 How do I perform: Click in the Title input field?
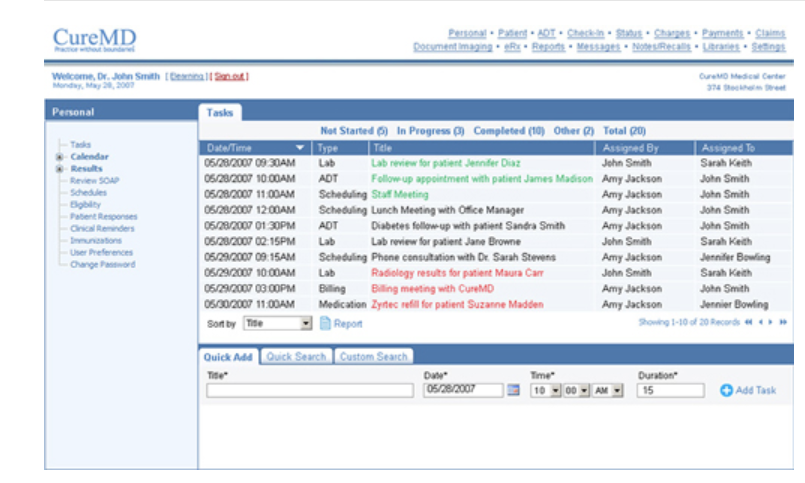(x=310, y=391)
